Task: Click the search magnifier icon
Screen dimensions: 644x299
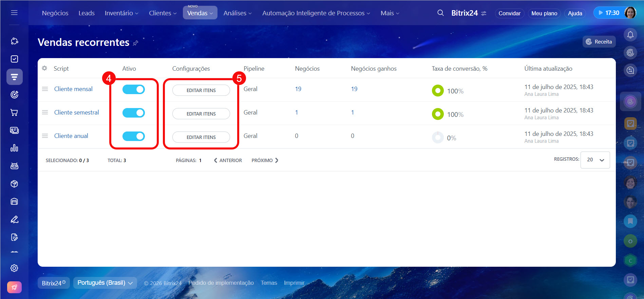Action: 440,13
